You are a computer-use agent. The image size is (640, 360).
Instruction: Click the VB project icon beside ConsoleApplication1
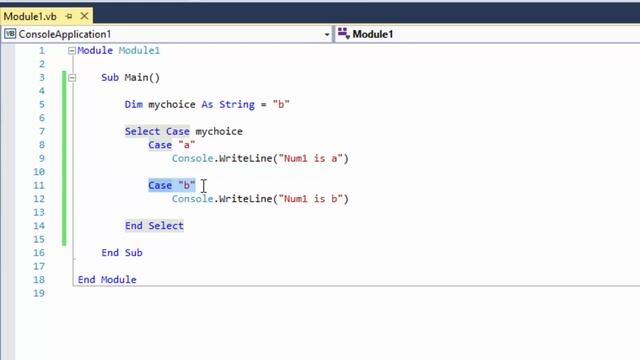click(x=10, y=34)
